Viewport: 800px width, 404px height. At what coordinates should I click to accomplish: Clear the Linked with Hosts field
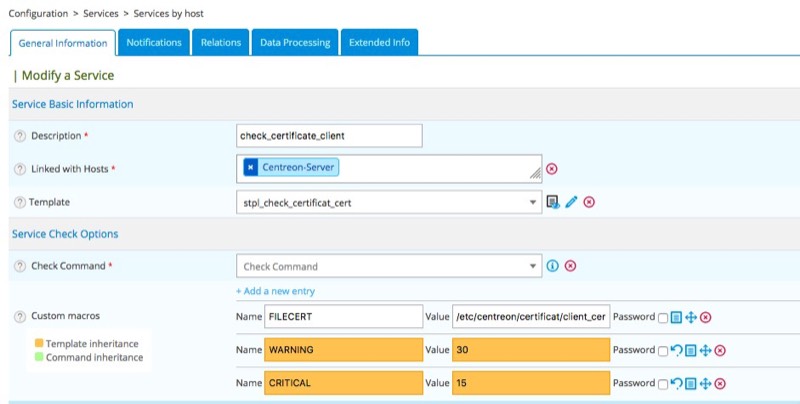551,169
